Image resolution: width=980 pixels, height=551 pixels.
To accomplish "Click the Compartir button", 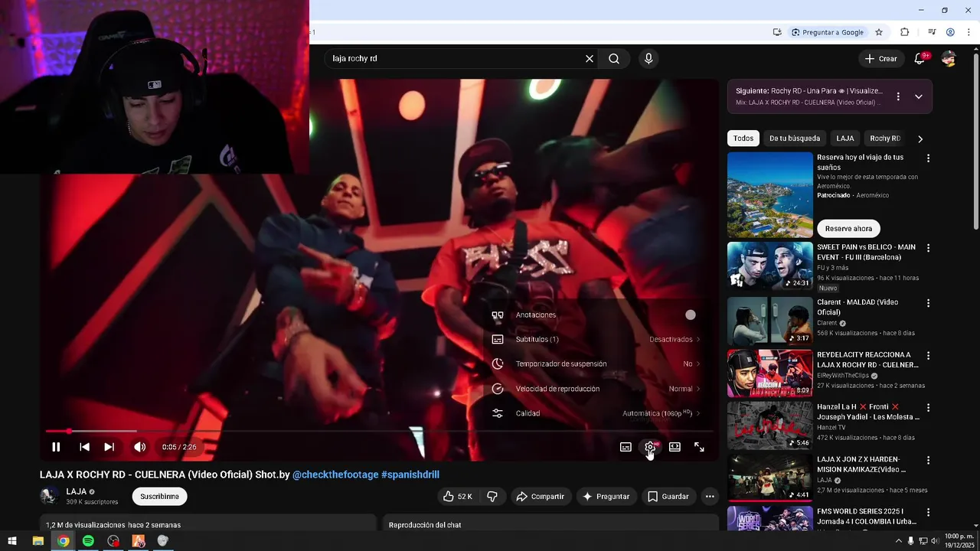I will point(541,497).
